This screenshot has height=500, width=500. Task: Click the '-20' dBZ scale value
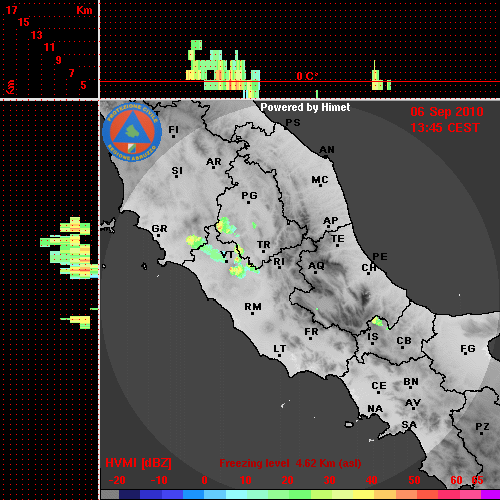(117, 480)
